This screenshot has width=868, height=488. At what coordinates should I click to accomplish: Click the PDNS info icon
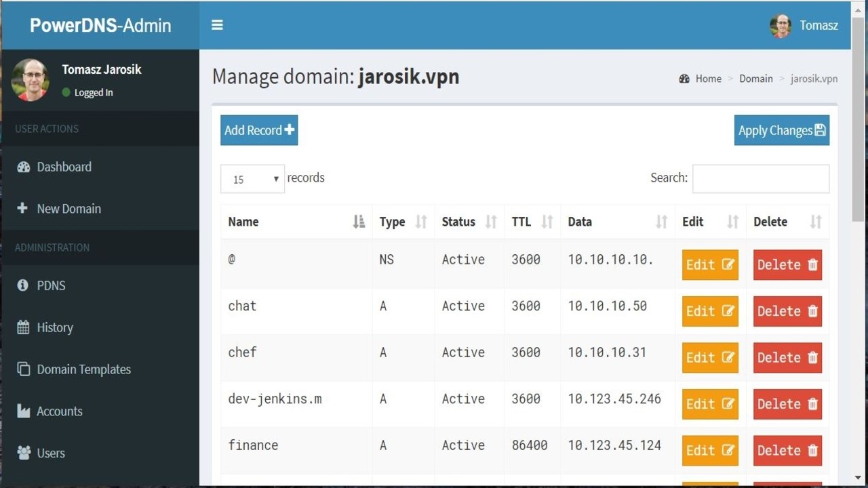click(23, 285)
